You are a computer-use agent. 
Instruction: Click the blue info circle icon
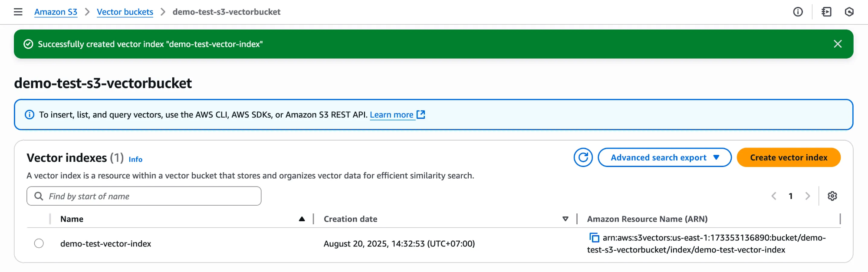(30, 115)
